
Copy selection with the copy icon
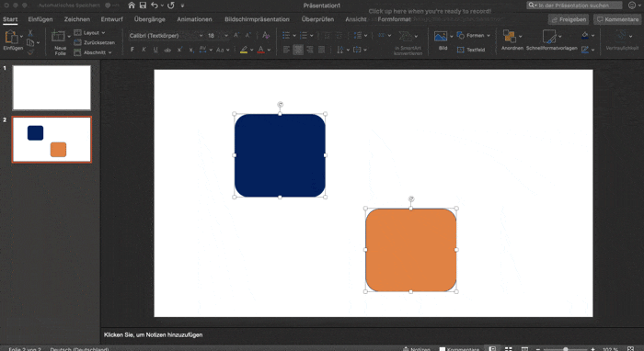tap(30, 42)
